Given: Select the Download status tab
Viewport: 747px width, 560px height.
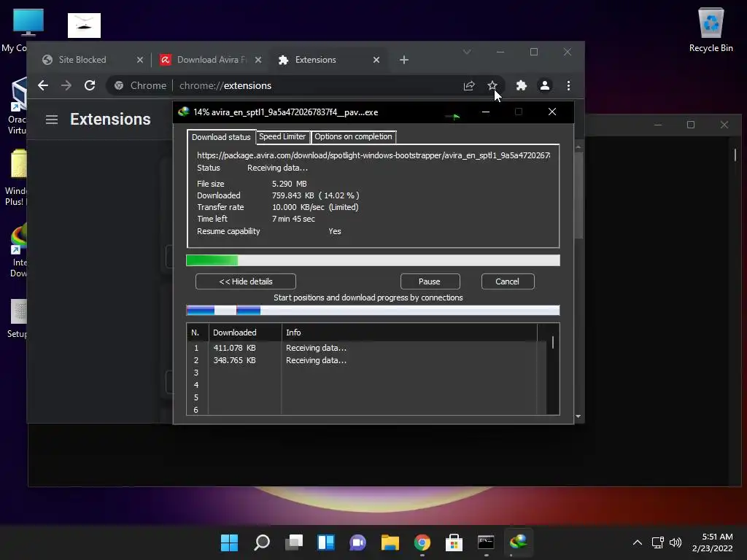Looking at the screenshot, I should (221, 137).
